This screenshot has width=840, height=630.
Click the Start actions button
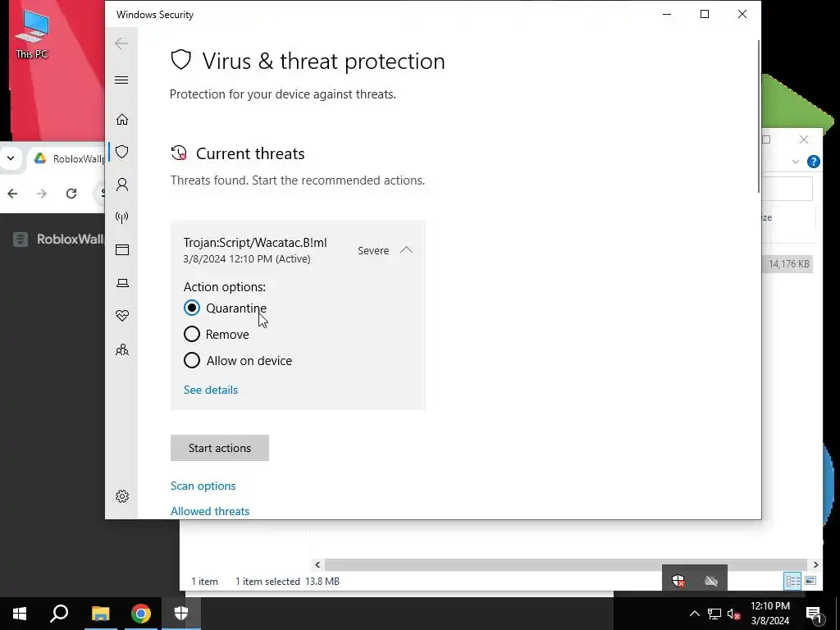pos(220,448)
